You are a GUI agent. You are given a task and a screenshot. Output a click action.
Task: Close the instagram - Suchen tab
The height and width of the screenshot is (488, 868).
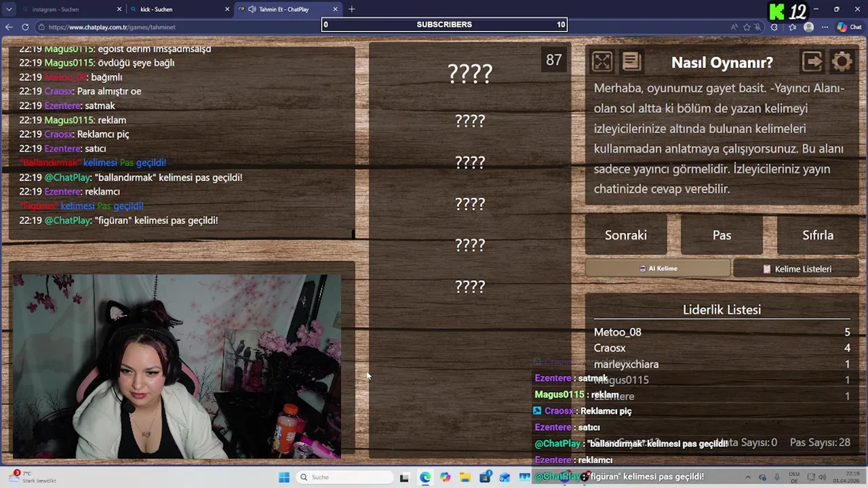(119, 9)
